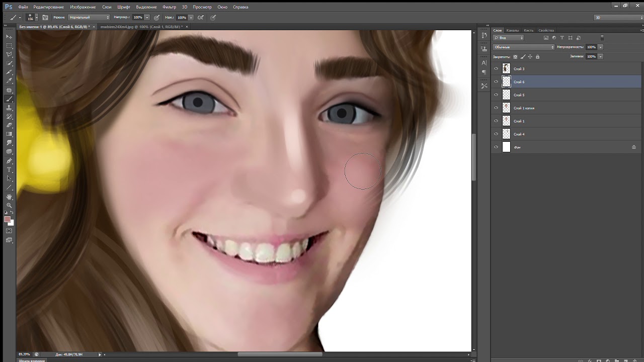Open the layer Непрозрачность opacity arrow
Screen dimensions: 644x362
pyautogui.click(x=600, y=47)
